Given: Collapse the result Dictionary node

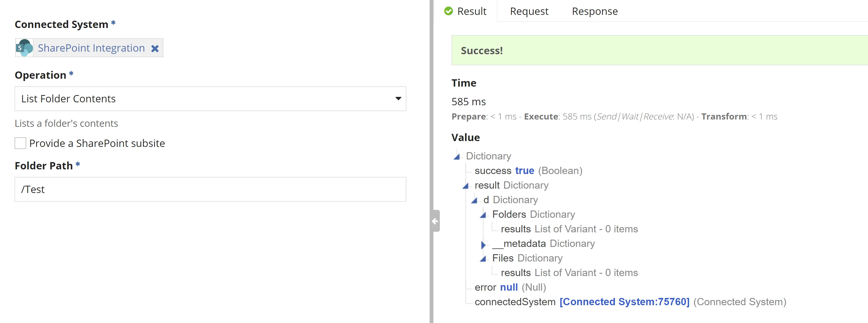Looking at the screenshot, I should pyautogui.click(x=466, y=186).
